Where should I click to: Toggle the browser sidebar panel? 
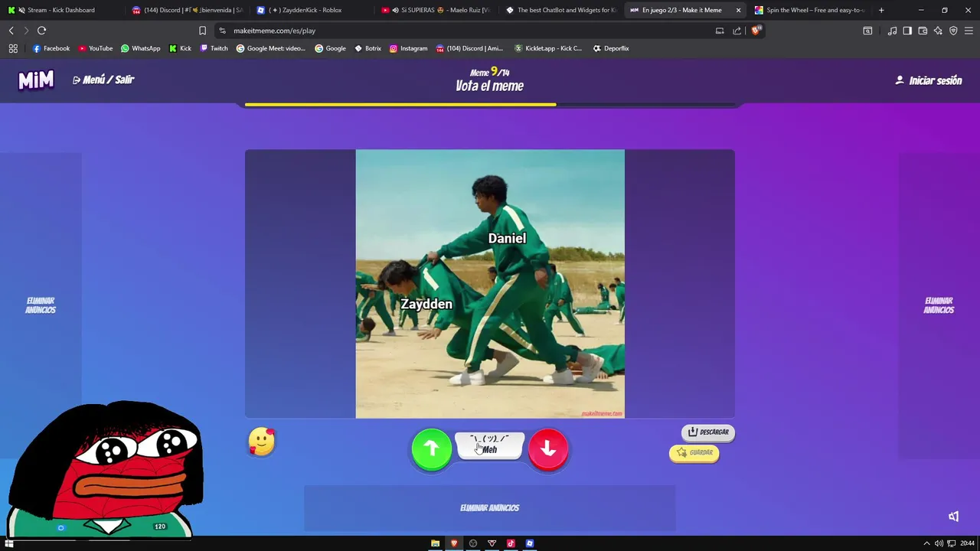point(907,31)
